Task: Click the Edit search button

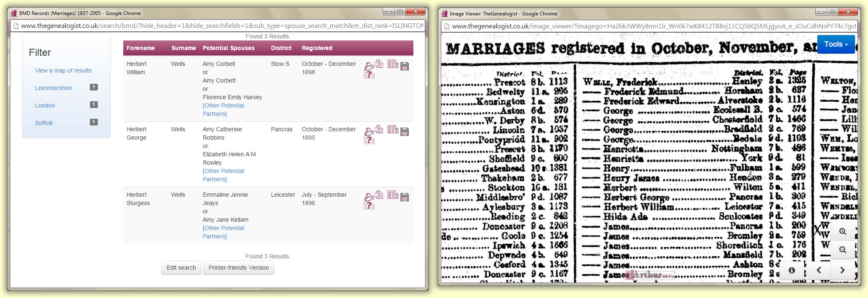Action: click(181, 268)
